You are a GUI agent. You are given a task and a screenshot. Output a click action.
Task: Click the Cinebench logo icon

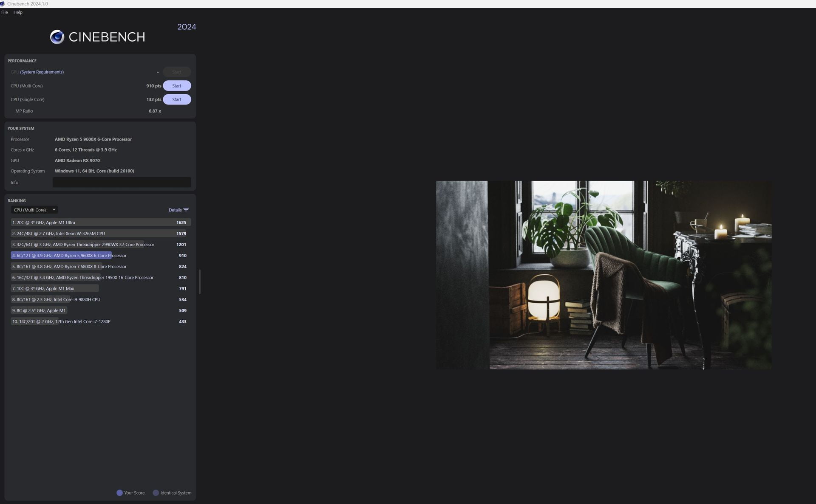click(57, 37)
